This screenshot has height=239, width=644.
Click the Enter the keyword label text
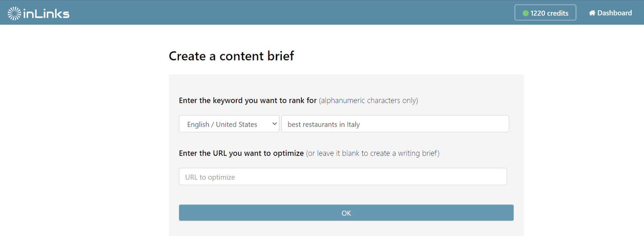coord(248,100)
